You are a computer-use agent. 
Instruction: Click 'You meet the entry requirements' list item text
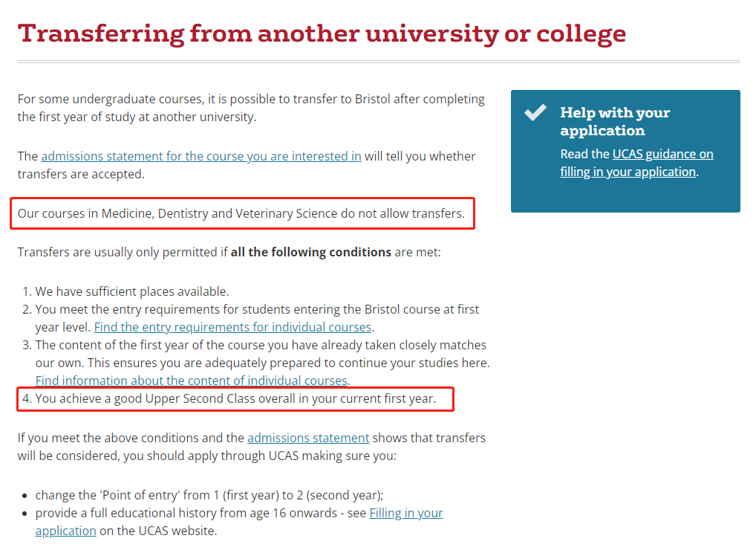(257, 309)
